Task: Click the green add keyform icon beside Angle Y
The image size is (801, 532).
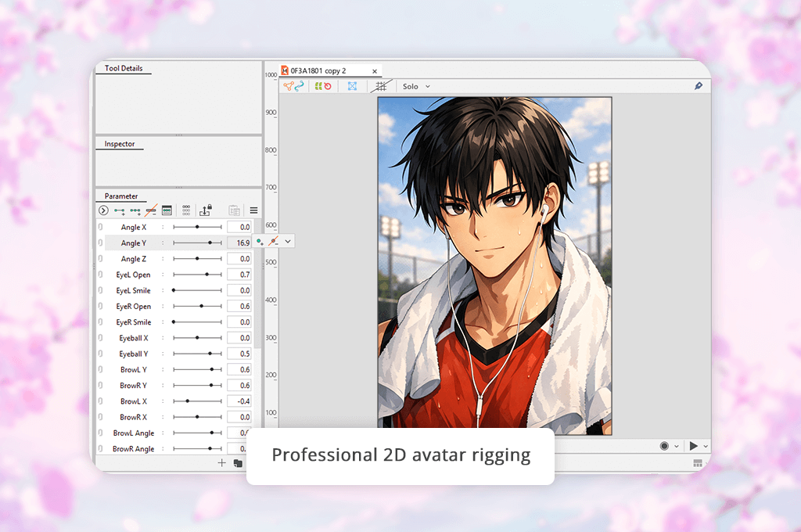Action: pos(260,241)
